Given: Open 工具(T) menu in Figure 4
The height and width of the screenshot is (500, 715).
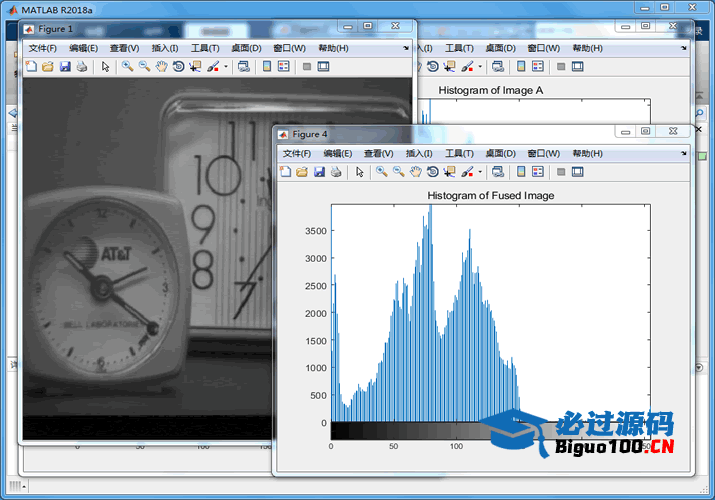Looking at the screenshot, I should pos(459,154).
